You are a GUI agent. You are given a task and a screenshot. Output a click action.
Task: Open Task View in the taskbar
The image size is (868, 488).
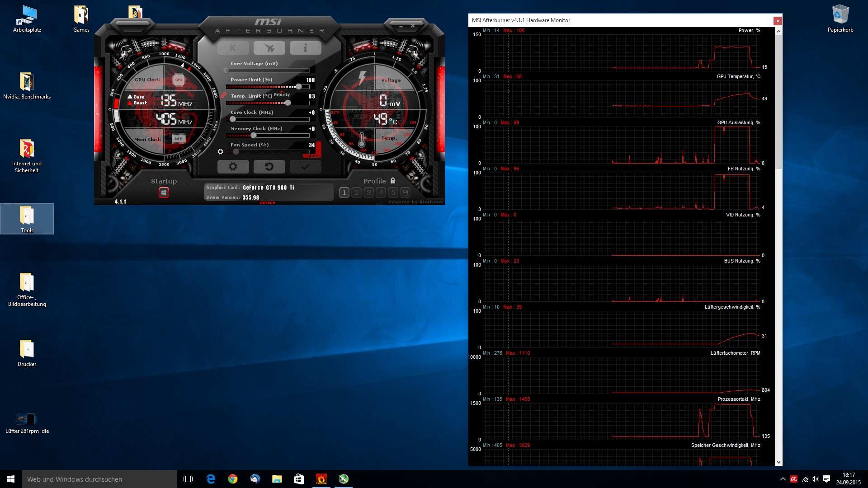tap(188, 479)
